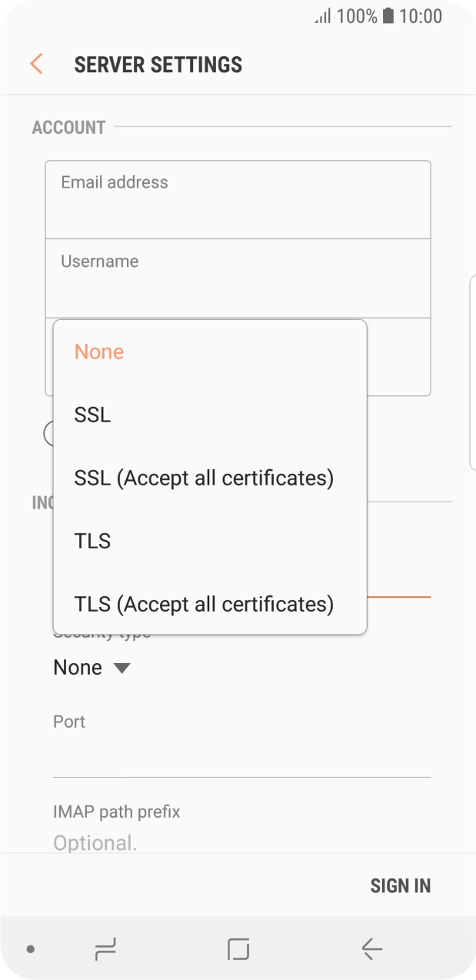Open the SERVER SETTINGS header area
The width and height of the screenshot is (476, 980).
coord(158,64)
